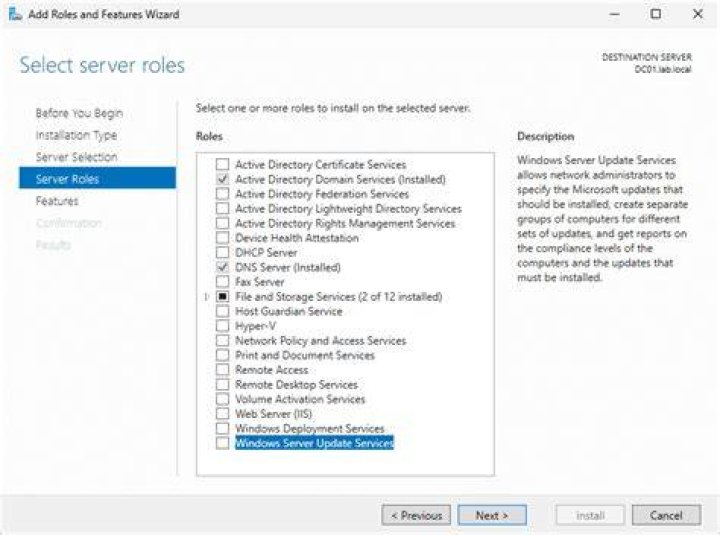Enable the Remote Access checkbox
The height and width of the screenshot is (535, 720).
[222, 370]
